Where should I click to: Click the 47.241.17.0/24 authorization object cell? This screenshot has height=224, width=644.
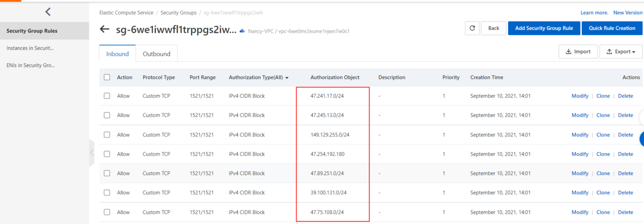coord(327,96)
